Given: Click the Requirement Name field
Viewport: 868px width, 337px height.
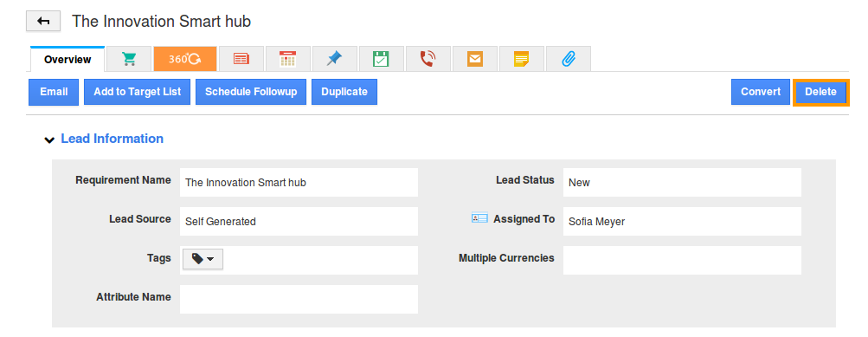Looking at the screenshot, I should point(299,182).
